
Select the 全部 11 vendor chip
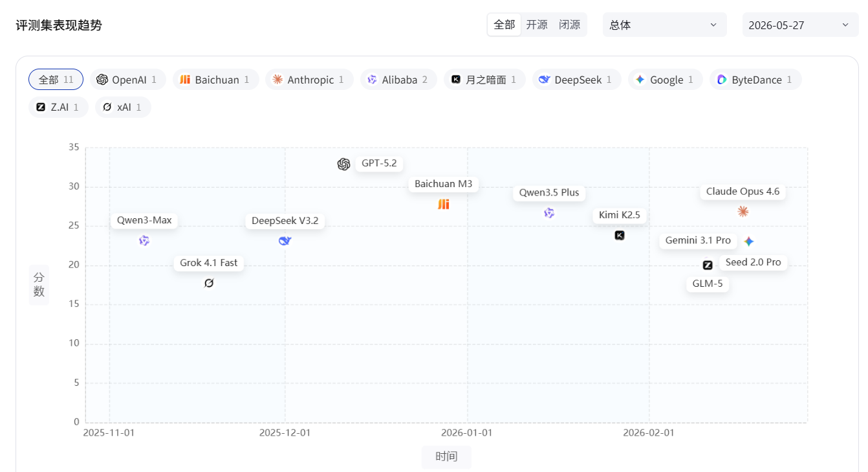click(56, 80)
